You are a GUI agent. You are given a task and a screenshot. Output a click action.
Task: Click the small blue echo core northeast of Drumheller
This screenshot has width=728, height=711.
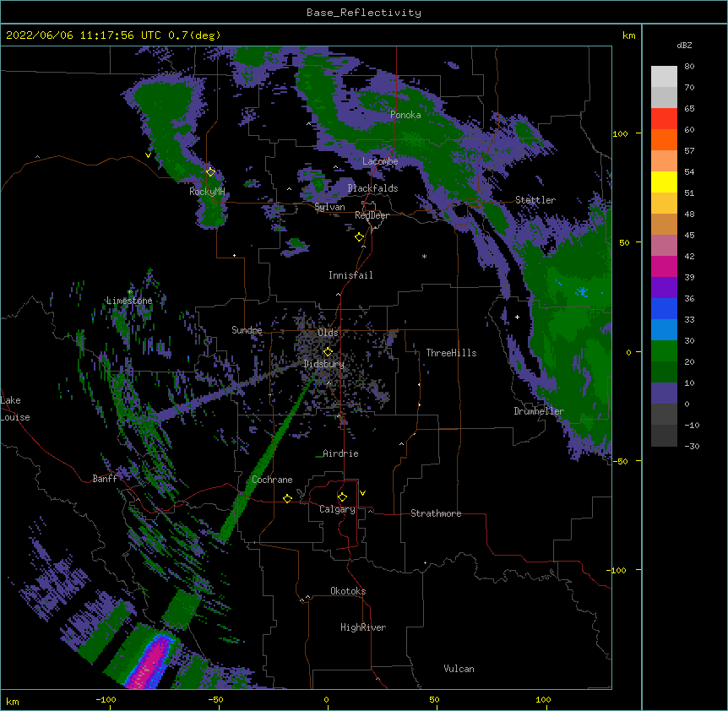pyautogui.click(x=582, y=291)
